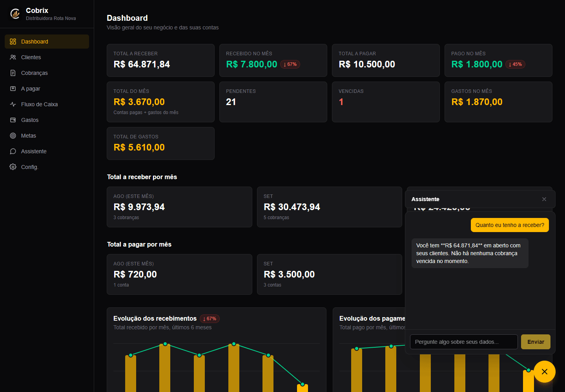
Task: Click the Enviar button
Action: 536,342
